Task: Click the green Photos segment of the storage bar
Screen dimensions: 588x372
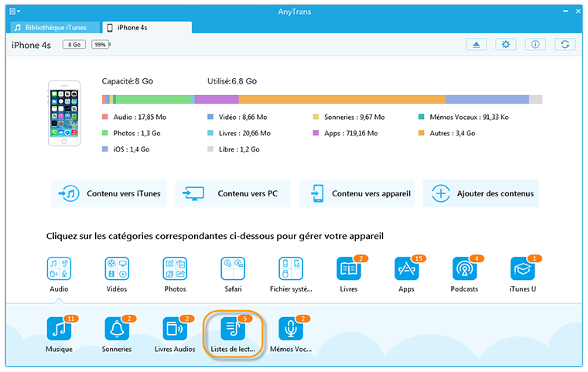Action: point(153,99)
